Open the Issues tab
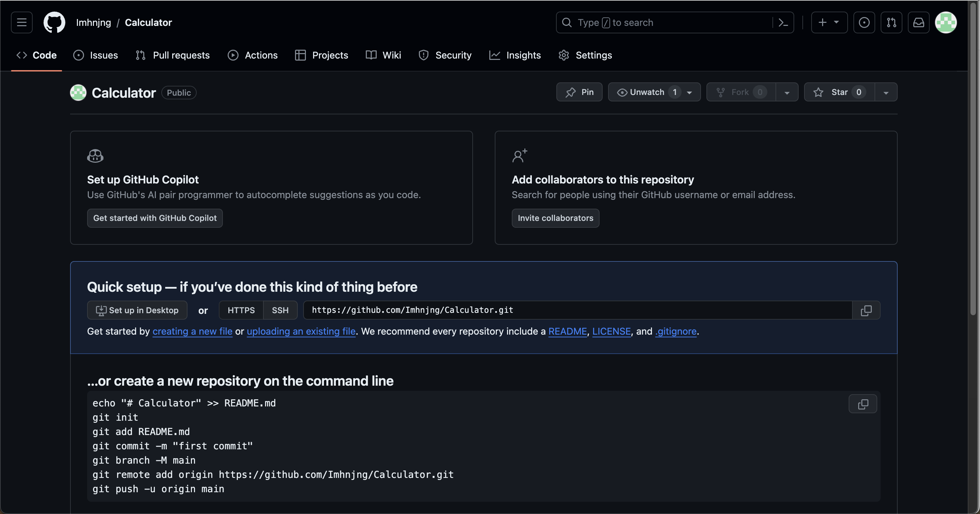The image size is (980, 514). coord(96,55)
